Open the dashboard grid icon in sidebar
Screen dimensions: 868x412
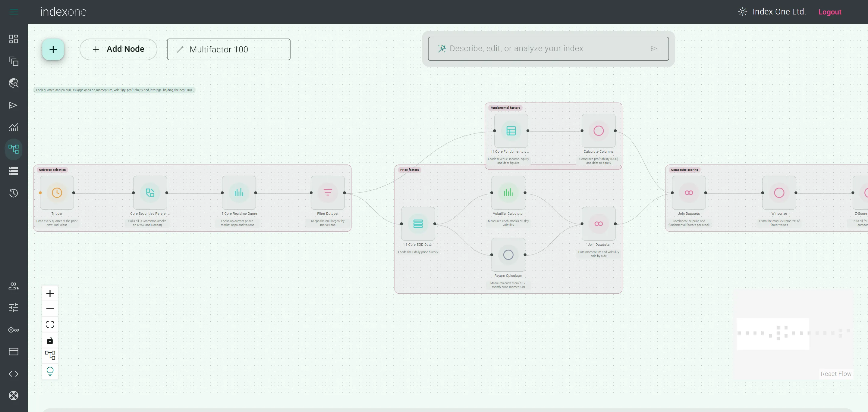(x=14, y=39)
